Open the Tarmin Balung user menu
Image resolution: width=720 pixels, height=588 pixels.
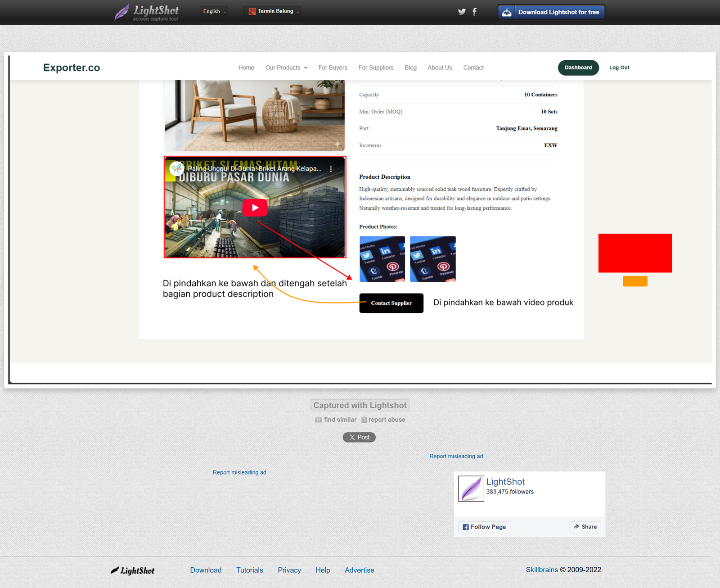coord(272,11)
